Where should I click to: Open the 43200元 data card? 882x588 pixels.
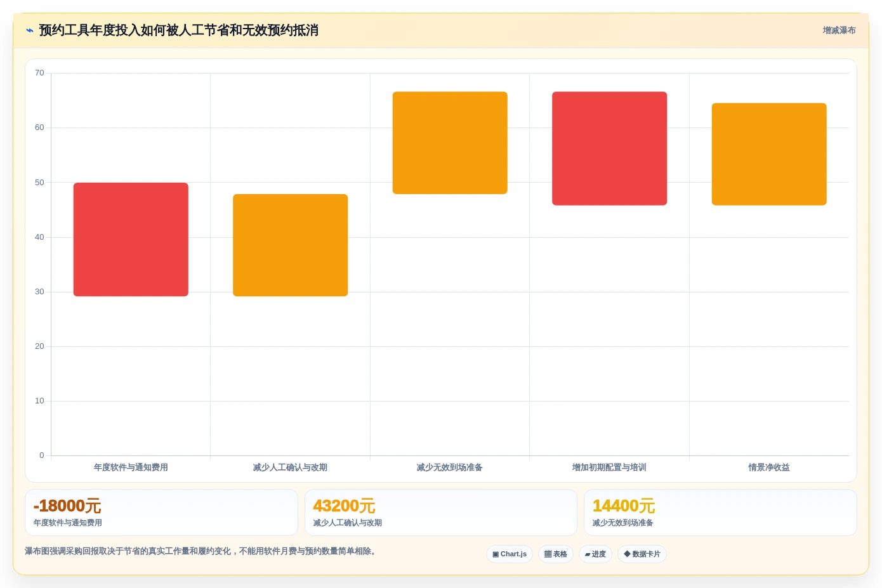(441, 513)
